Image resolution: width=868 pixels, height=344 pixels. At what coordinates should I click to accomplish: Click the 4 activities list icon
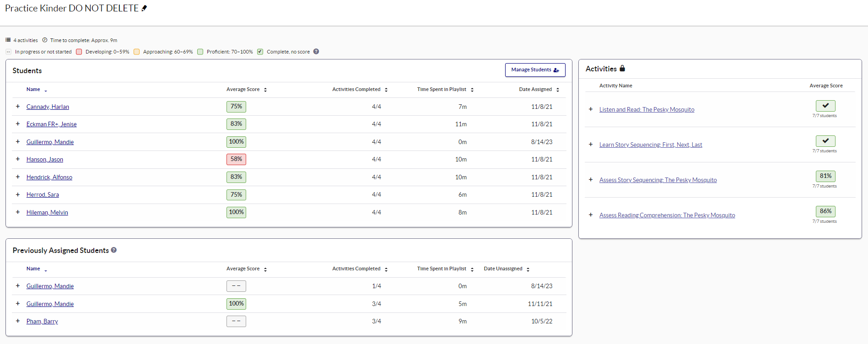8,40
